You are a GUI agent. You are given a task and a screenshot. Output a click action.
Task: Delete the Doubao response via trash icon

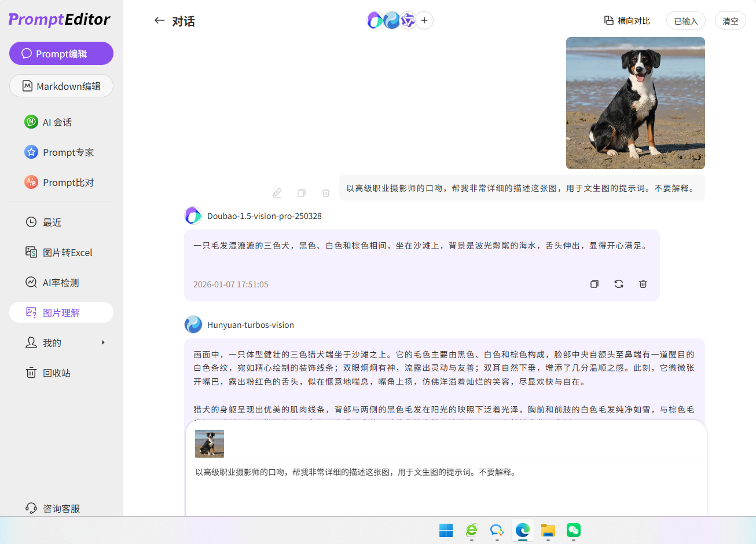point(643,284)
